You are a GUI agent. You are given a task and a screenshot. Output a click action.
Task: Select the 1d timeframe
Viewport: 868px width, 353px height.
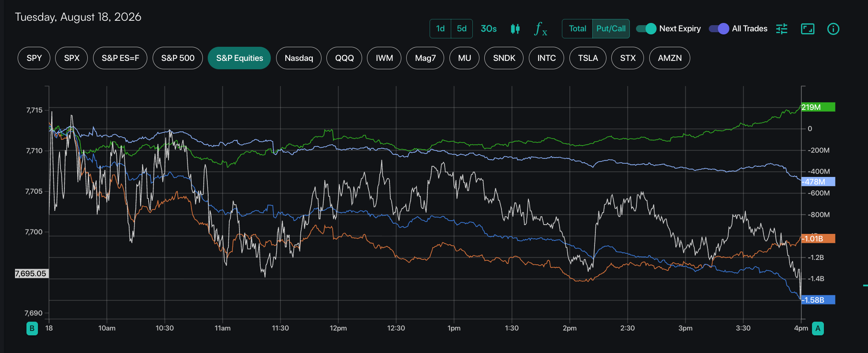[x=440, y=29]
